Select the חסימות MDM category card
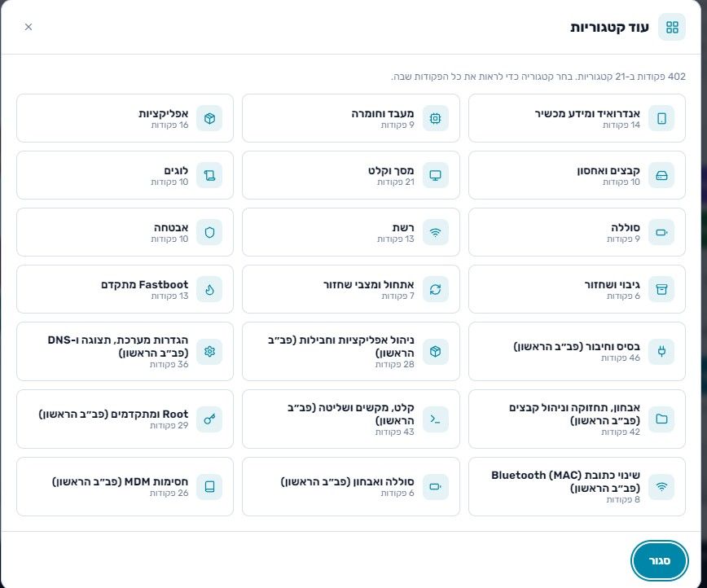 [x=125, y=486]
